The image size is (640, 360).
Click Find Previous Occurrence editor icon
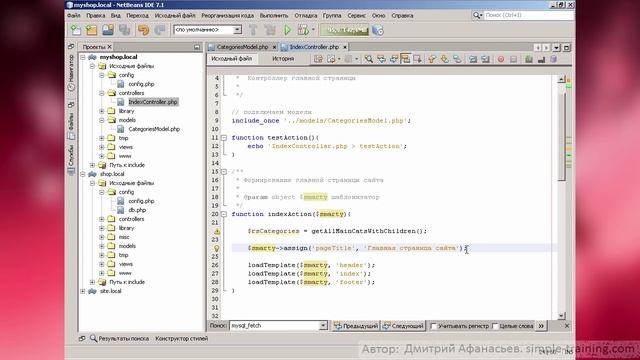pos(381,59)
